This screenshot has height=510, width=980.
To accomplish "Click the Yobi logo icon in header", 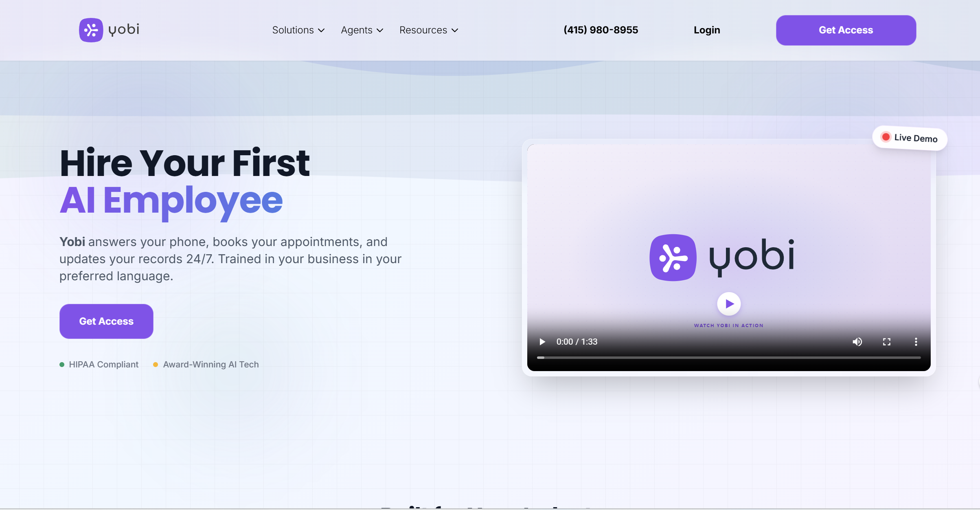I will click(91, 30).
